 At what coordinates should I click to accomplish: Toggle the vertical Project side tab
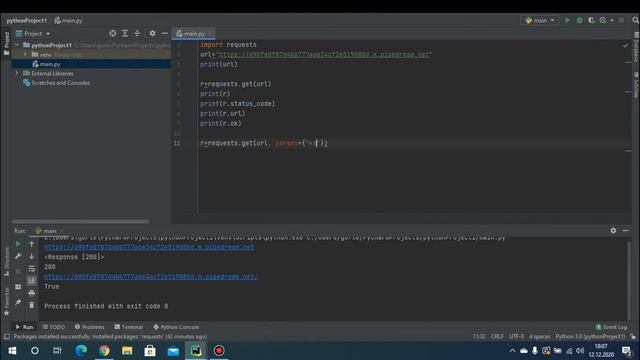(x=6, y=44)
